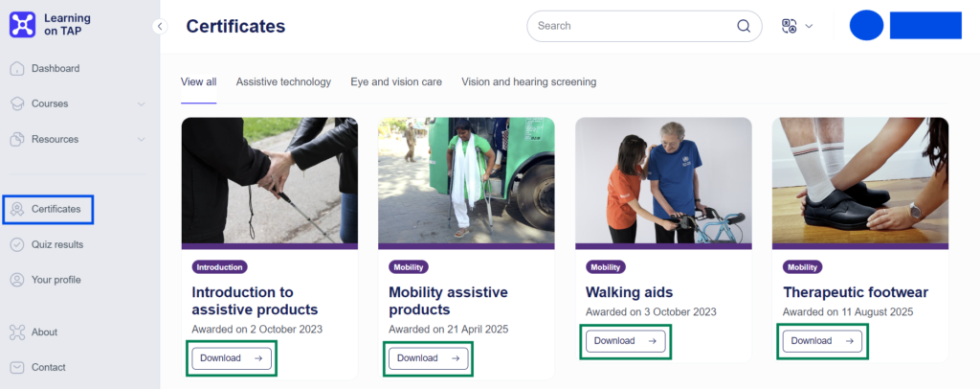Click the language selector icon

pyautogui.click(x=790, y=26)
